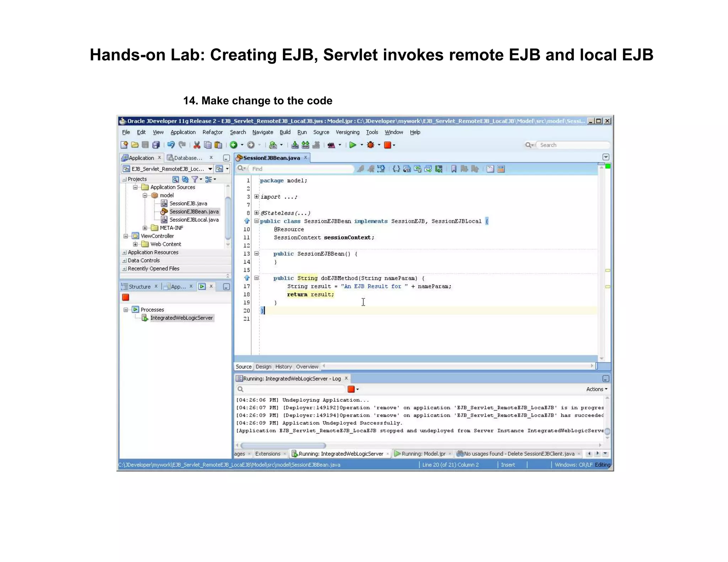Minimize the Application navigator panel
This screenshot has height=562, width=728.
click(226, 158)
